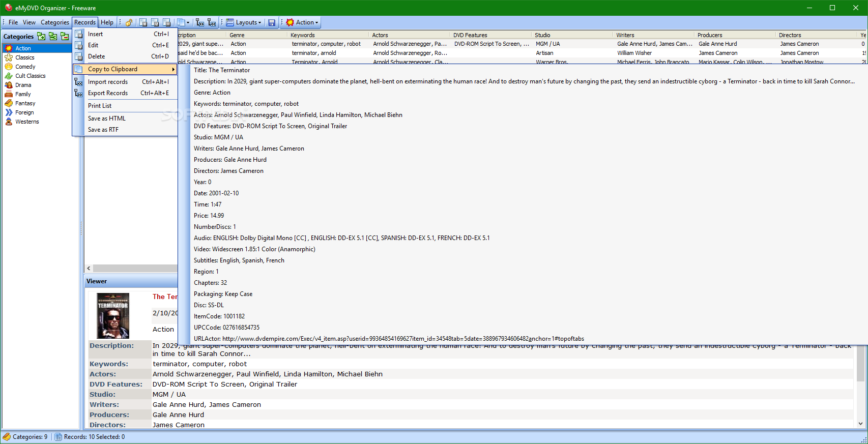868x444 pixels.
Task: Click the Drama category icon
Action: pyautogui.click(x=9, y=85)
